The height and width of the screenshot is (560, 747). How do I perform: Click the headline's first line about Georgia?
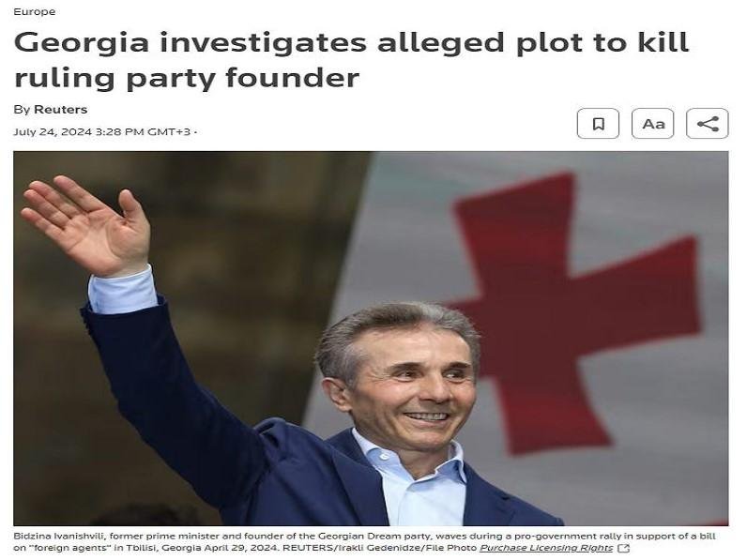[x=352, y=43]
